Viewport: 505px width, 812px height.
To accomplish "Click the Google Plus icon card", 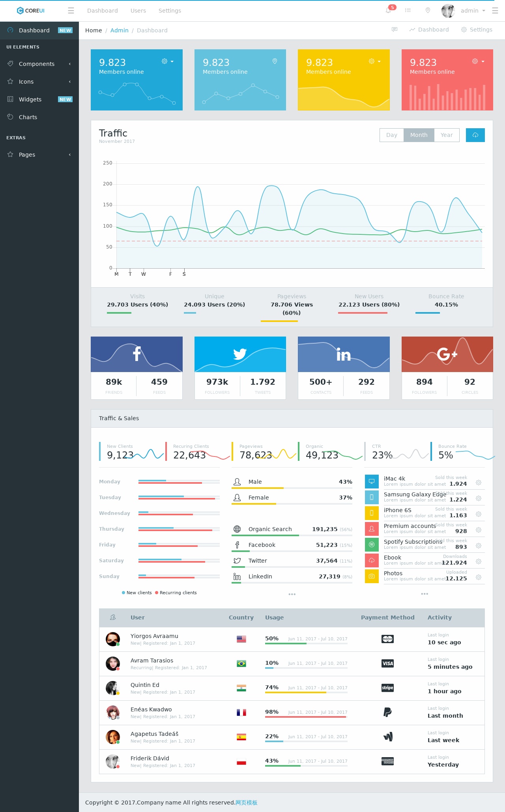I will (447, 354).
